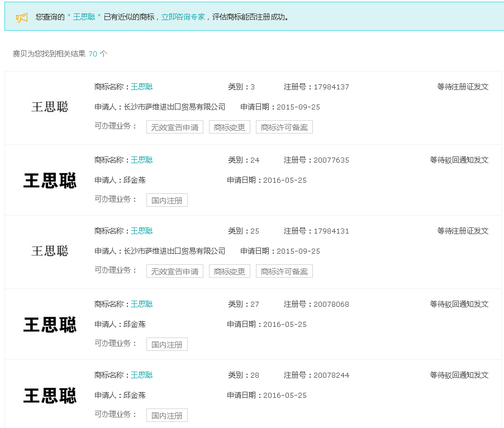Screen dimensions: 504x428
Task: Click 商标变更 button for class 25 trademark
Action: coord(230,271)
